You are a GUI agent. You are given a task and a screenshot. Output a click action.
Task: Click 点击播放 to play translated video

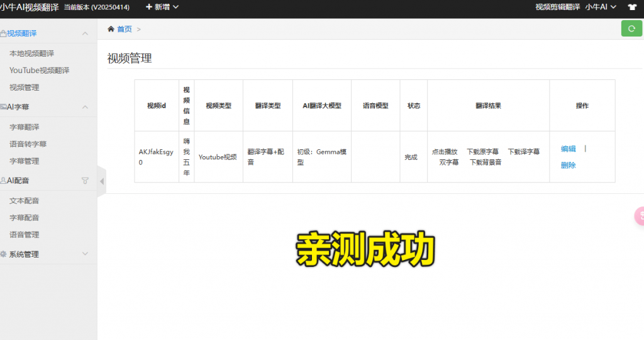445,152
